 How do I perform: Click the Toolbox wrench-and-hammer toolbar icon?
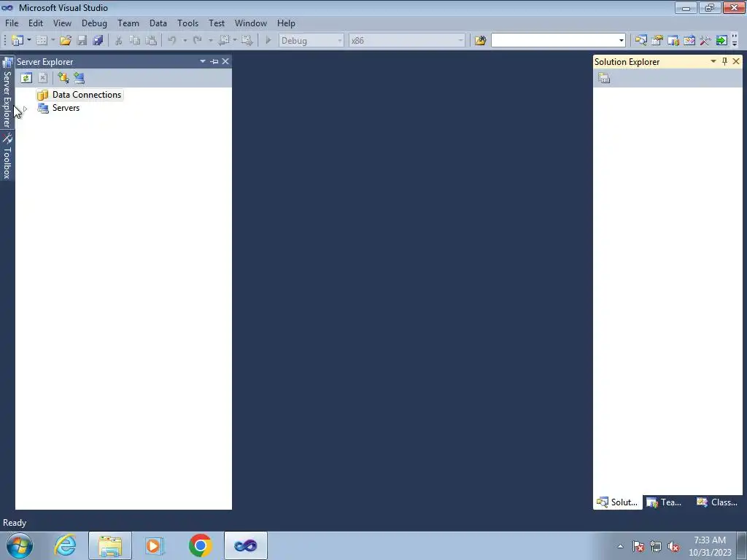[x=705, y=41]
